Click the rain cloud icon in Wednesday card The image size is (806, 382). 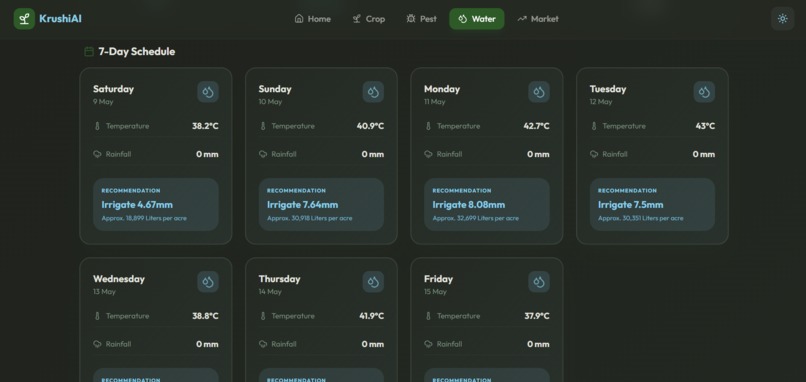[x=97, y=344]
